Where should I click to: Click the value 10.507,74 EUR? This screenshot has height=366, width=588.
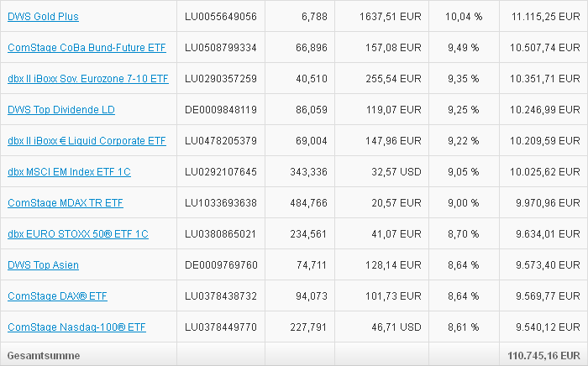545,48
